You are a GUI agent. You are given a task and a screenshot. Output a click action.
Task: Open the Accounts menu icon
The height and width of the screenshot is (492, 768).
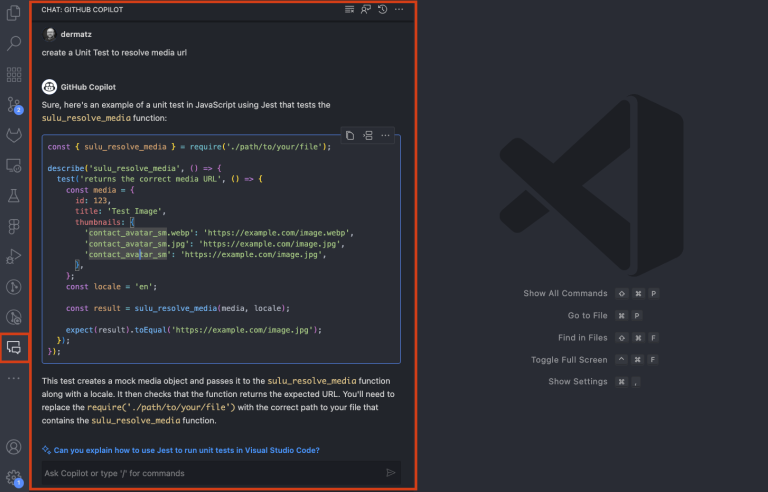pos(14,447)
